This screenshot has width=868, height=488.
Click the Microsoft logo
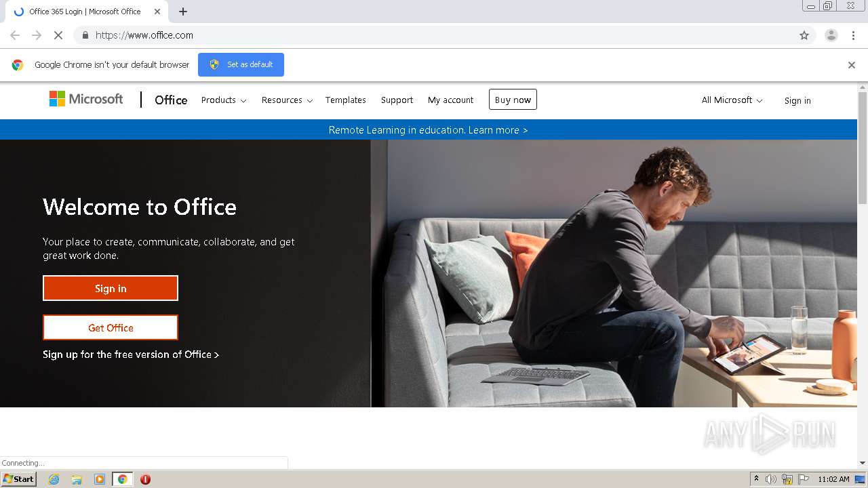click(x=86, y=100)
